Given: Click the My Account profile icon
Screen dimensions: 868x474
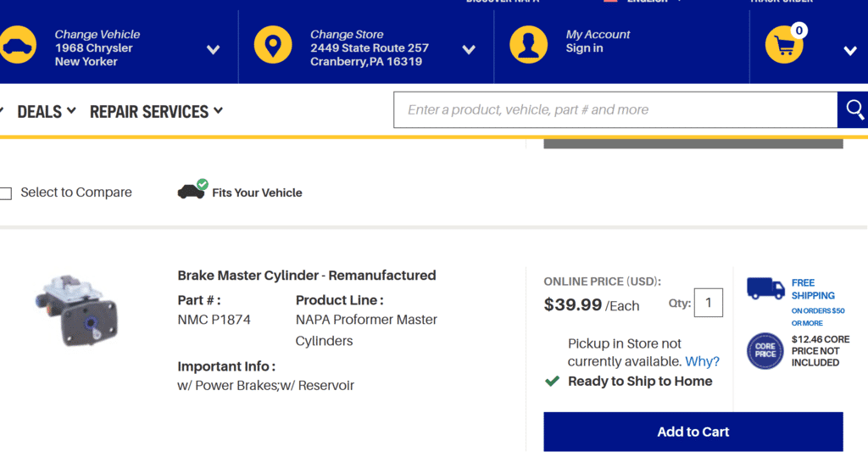Looking at the screenshot, I should [x=528, y=45].
